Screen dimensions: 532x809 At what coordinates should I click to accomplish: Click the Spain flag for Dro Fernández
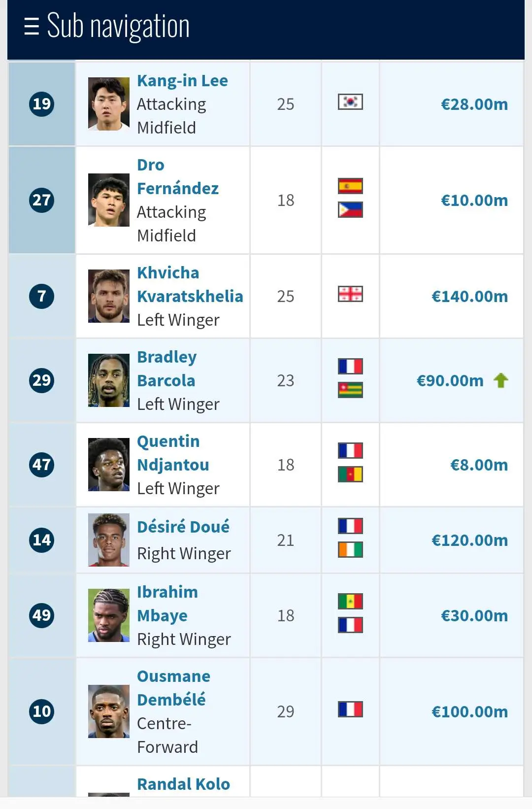pyautogui.click(x=350, y=186)
